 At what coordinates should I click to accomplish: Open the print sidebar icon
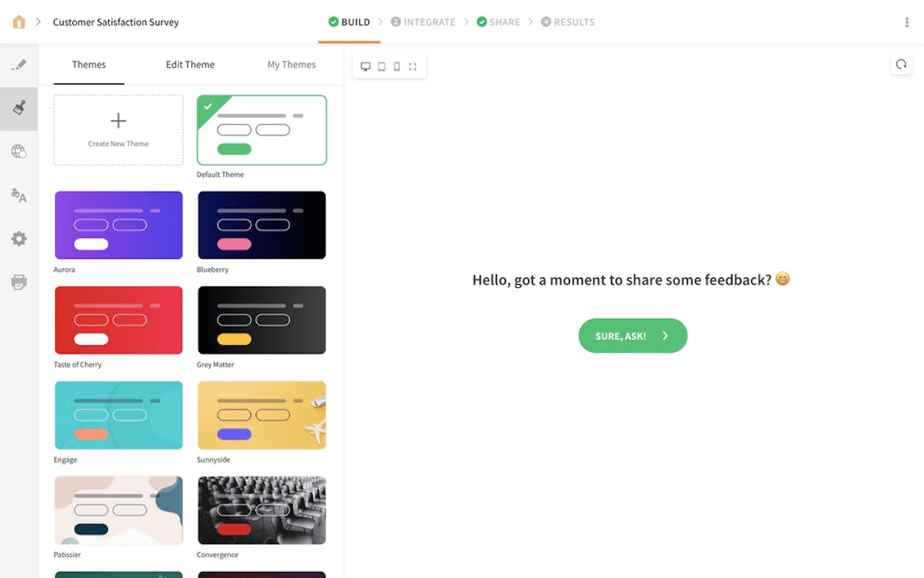click(x=19, y=282)
